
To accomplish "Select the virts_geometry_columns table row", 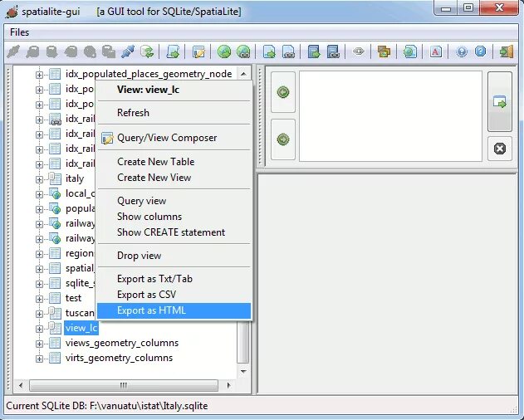I will coord(119,358).
